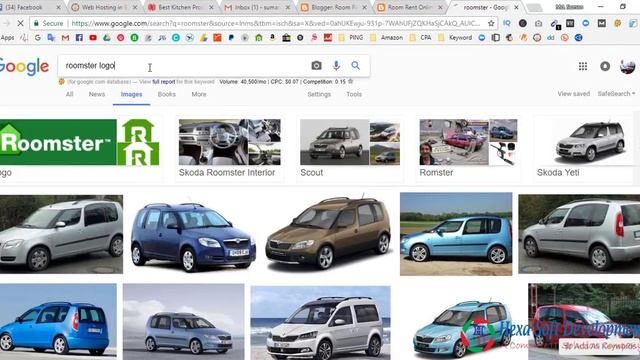Select the Scout related search card

coord(350,149)
